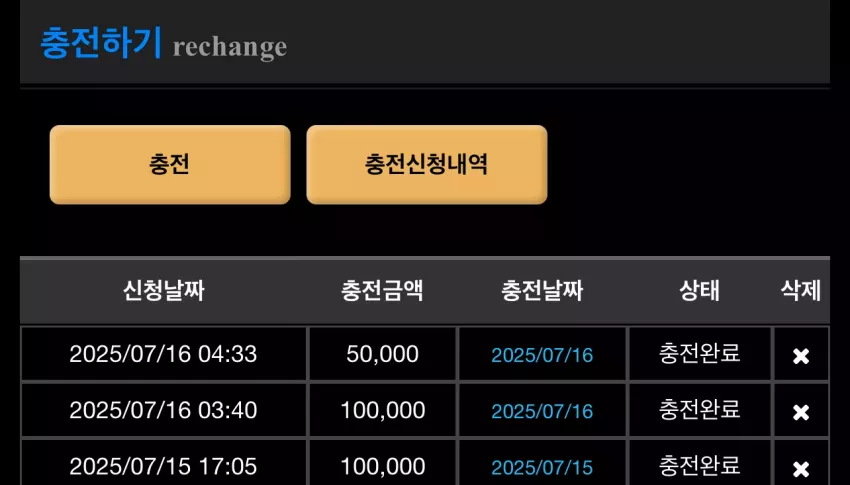This screenshot has height=485, width=850.
Task: Select the 충전금액 column header
Action: tap(382, 290)
